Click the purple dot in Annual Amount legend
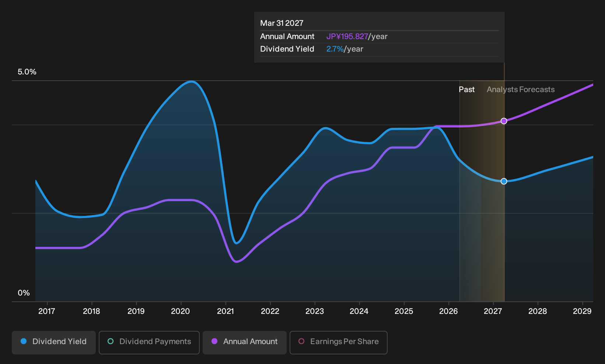 click(214, 341)
